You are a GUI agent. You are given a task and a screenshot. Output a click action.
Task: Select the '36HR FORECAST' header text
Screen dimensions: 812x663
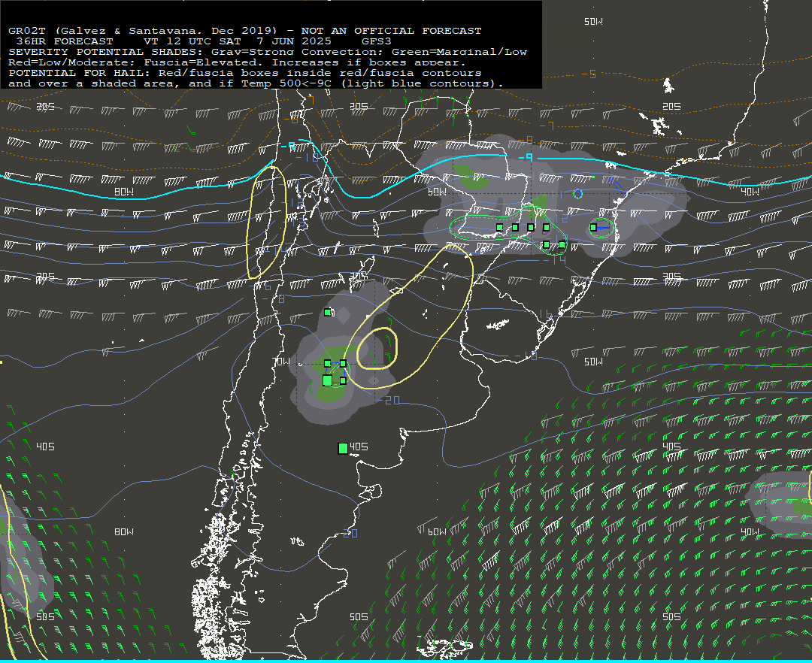coord(65,41)
